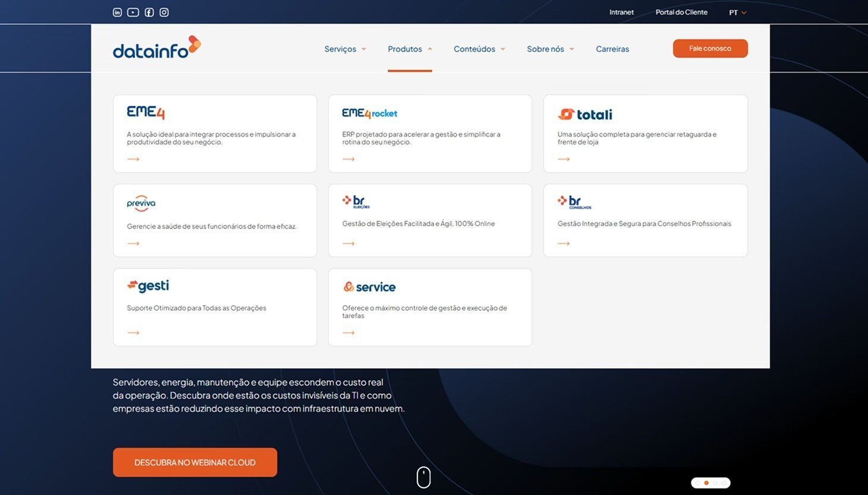868x495 pixels.
Task: Open the YouTube social icon
Action: pos(133,12)
